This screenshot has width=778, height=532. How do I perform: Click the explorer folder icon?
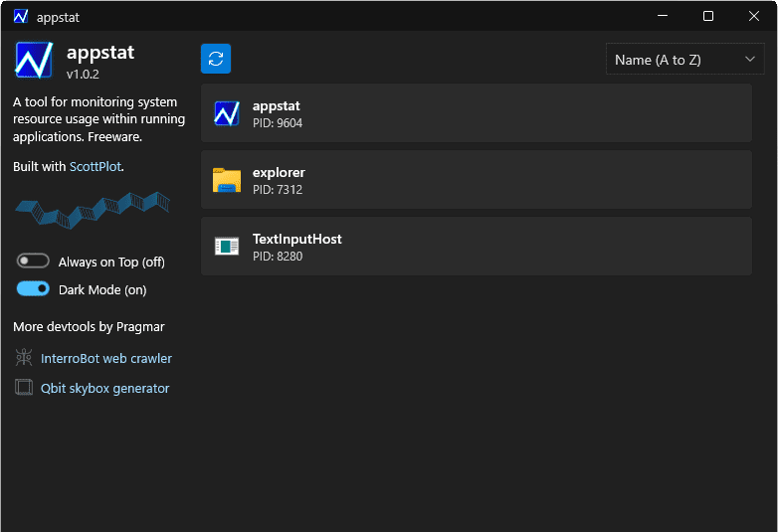(227, 180)
